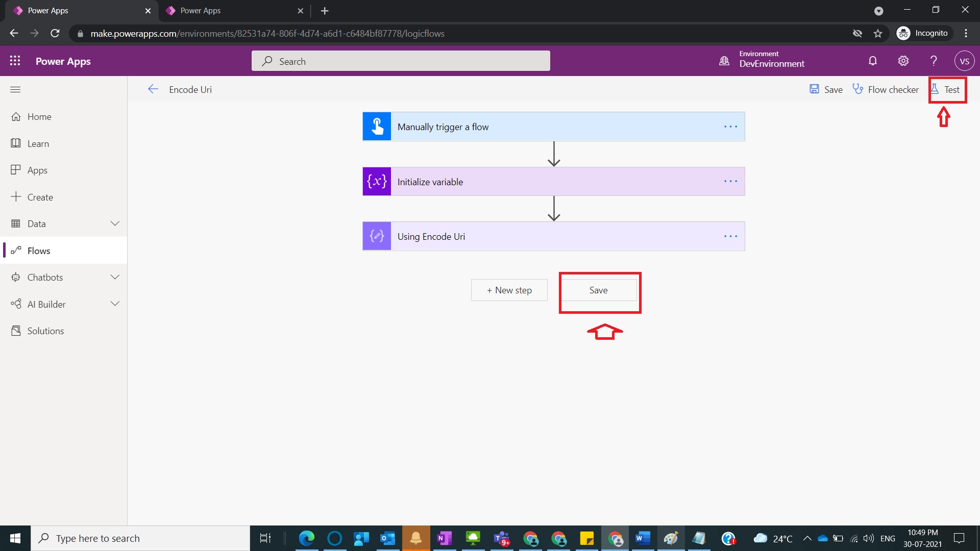Screen dimensions: 980x551
Task: Click the VS user avatar icon
Action: pyautogui.click(x=965, y=61)
